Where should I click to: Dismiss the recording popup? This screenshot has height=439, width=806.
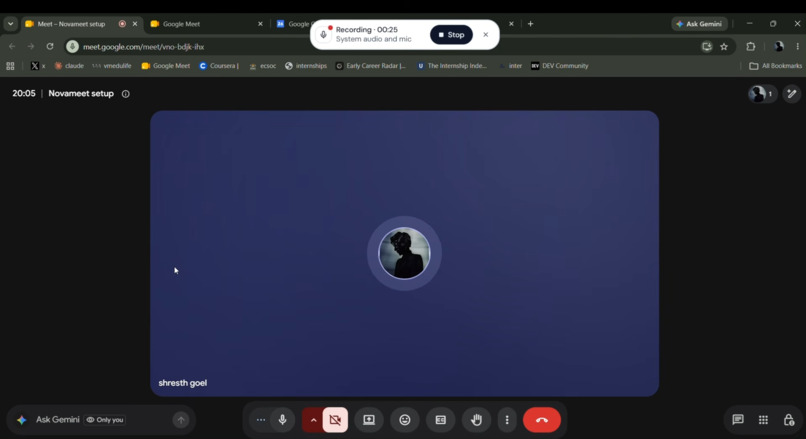click(485, 35)
